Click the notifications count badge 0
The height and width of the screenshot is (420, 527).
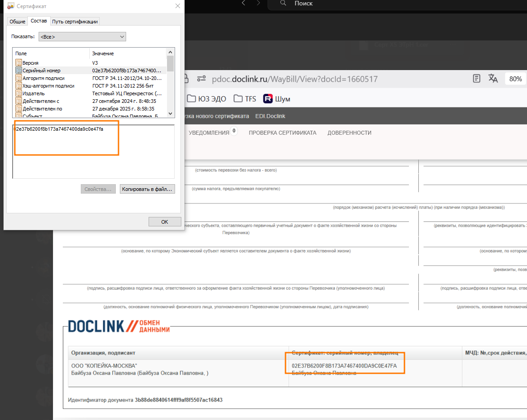click(234, 131)
